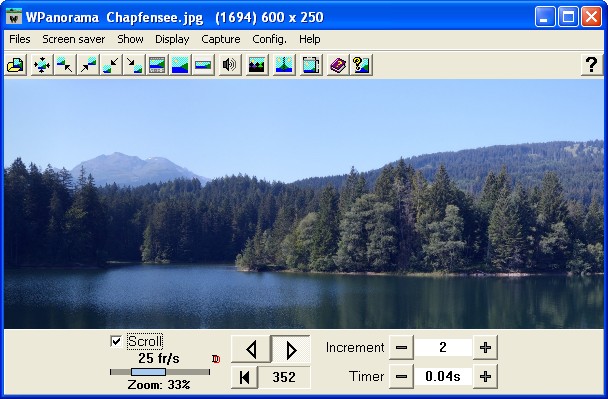Click the dark mountains picture icon
608x399 pixels.
click(x=257, y=65)
